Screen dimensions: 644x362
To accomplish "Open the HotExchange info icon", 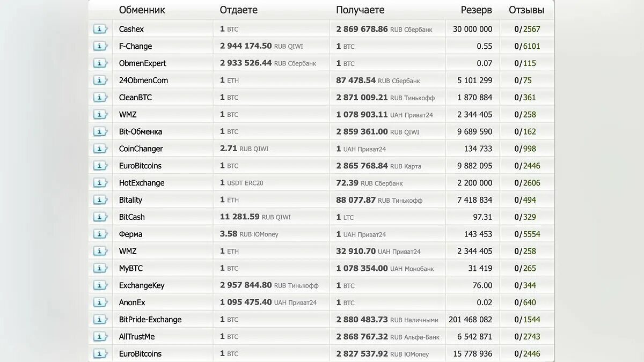I will tap(100, 183).
